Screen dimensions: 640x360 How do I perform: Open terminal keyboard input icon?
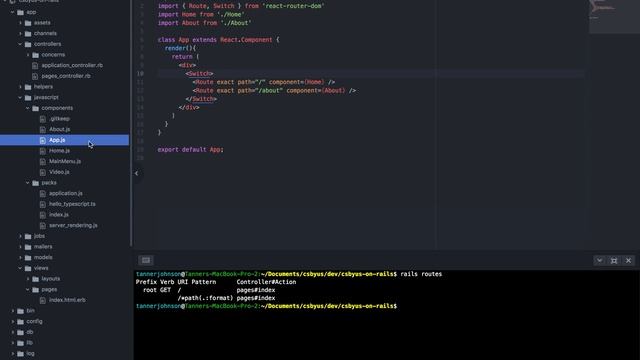(146, 260)
